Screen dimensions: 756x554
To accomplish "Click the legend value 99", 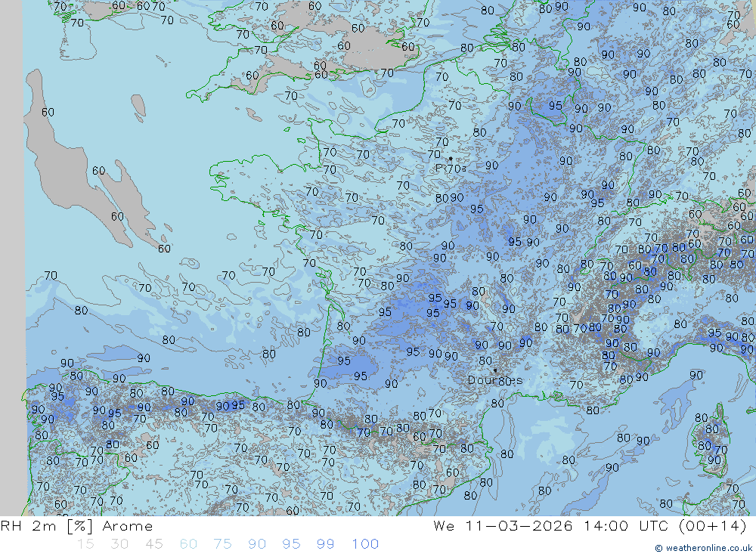I will 325,544.
